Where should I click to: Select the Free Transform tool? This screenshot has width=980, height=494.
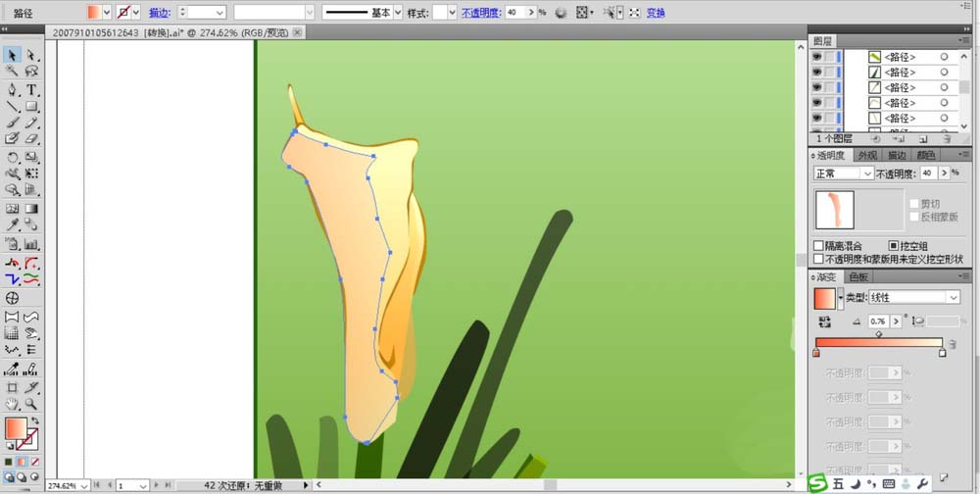(31, 173)
